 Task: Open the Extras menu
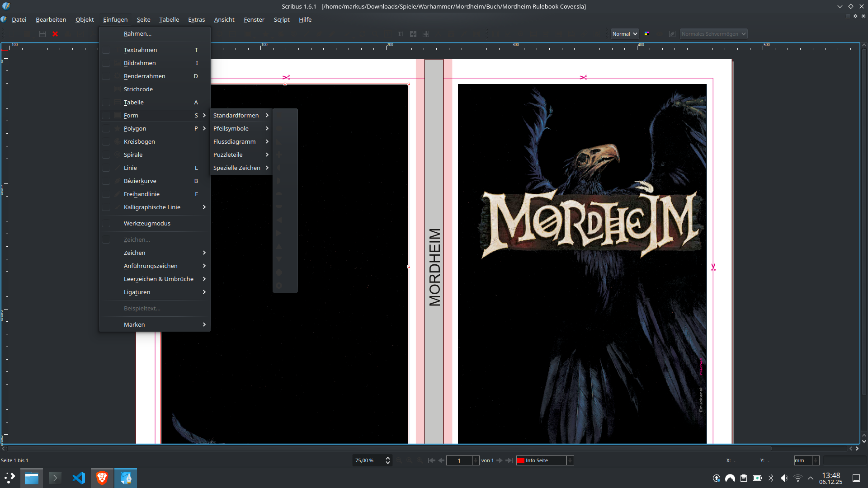pyautogui.click(x=196, y=20)
